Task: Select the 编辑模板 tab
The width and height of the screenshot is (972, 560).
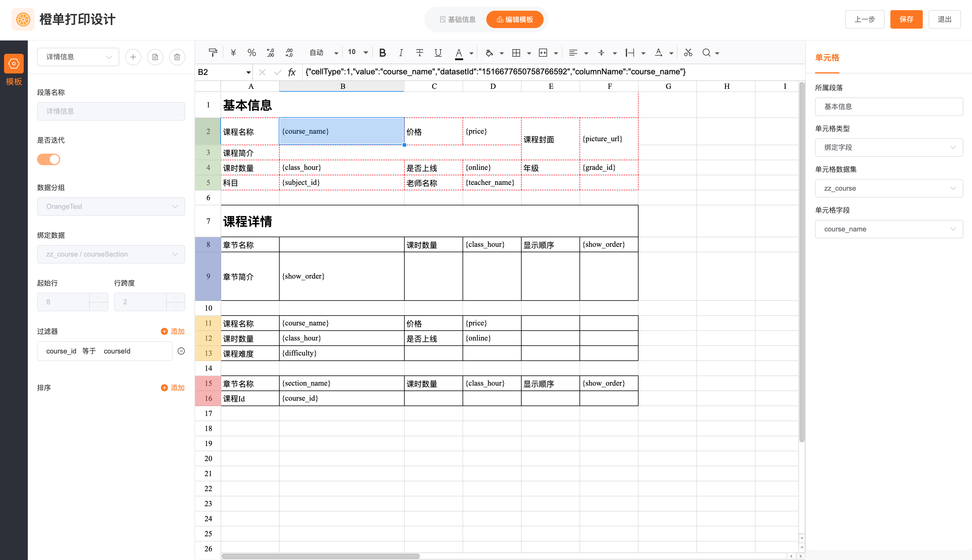Action: (x=514, y=19)
